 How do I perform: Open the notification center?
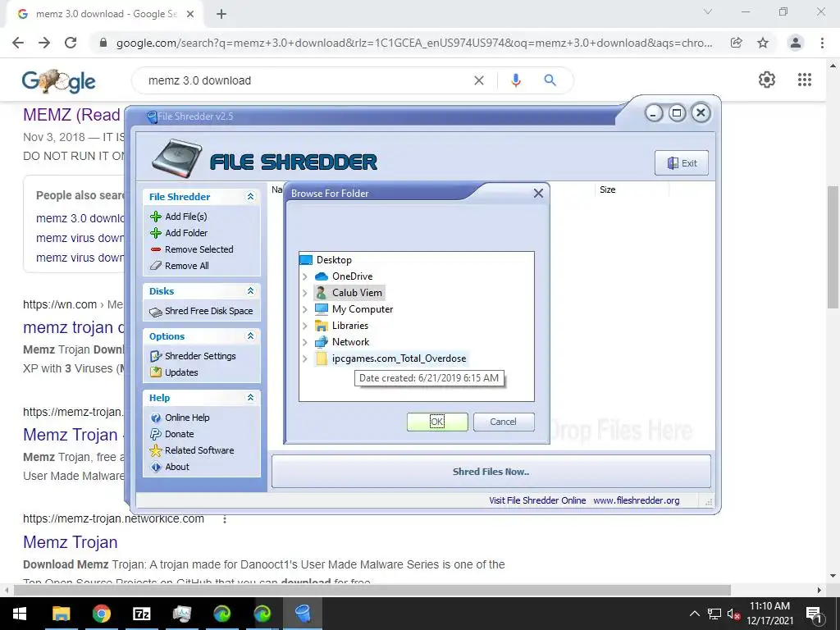(814, 614)
